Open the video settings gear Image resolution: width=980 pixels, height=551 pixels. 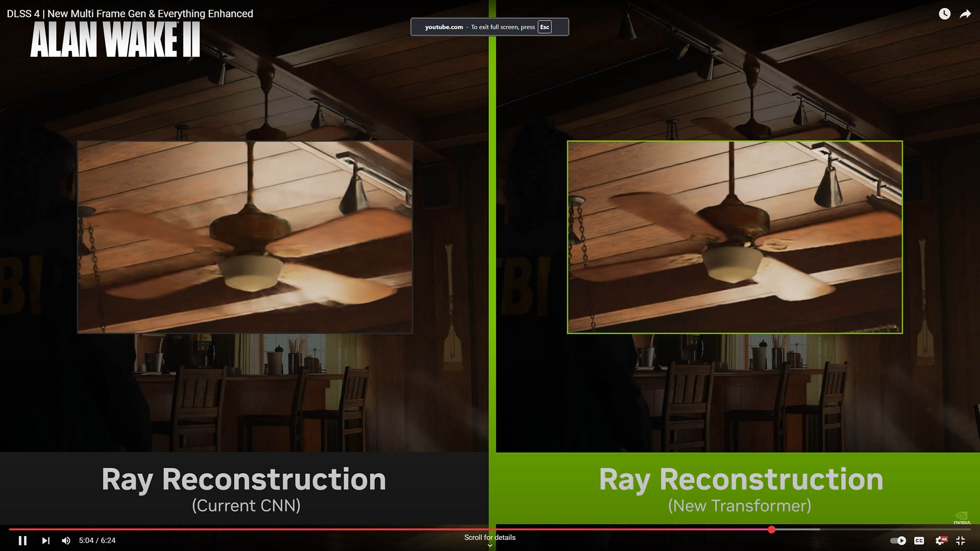(x=940, y=540)
